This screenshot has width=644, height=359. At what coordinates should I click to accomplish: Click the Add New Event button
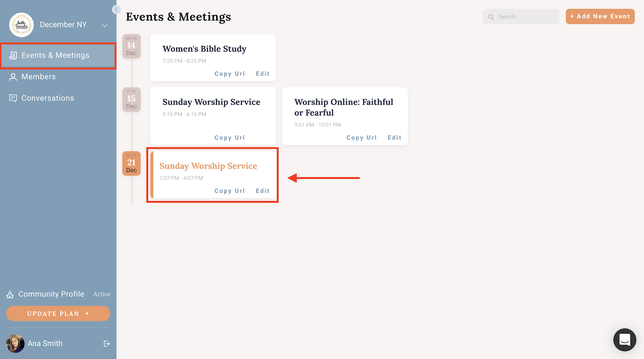click(x=600, y=16)
